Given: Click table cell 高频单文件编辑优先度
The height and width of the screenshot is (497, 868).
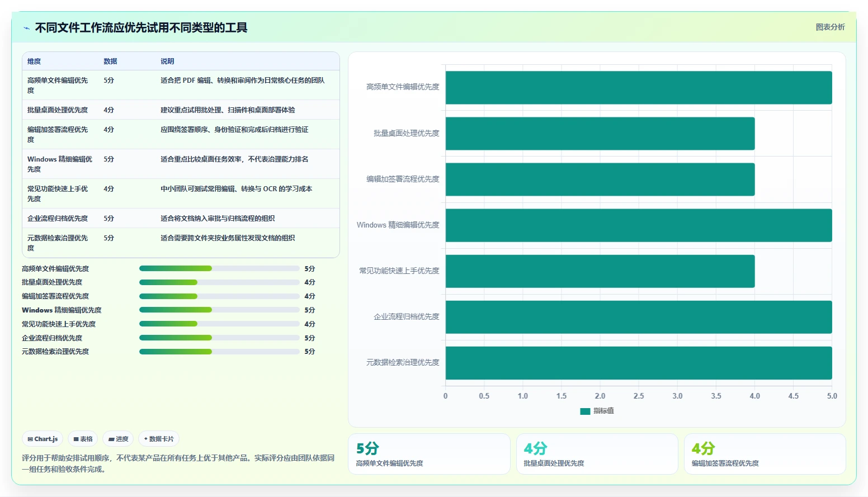Looking at the screenshot, I should (58, 85).
